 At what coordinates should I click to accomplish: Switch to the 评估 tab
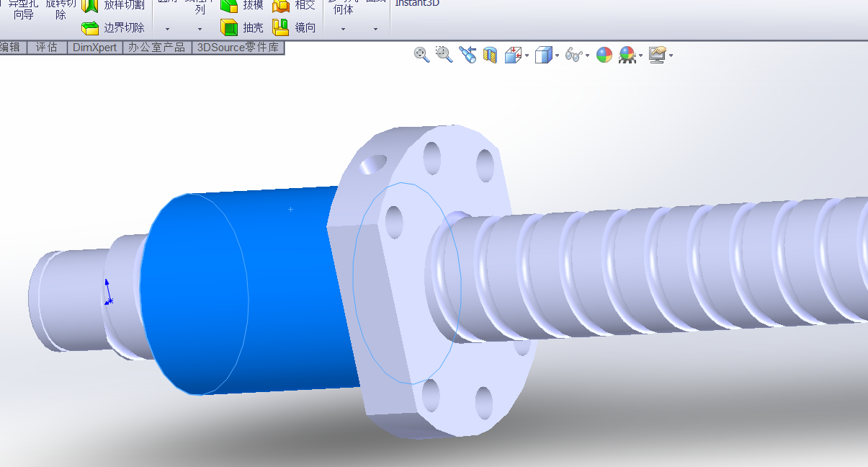(47, 48)
